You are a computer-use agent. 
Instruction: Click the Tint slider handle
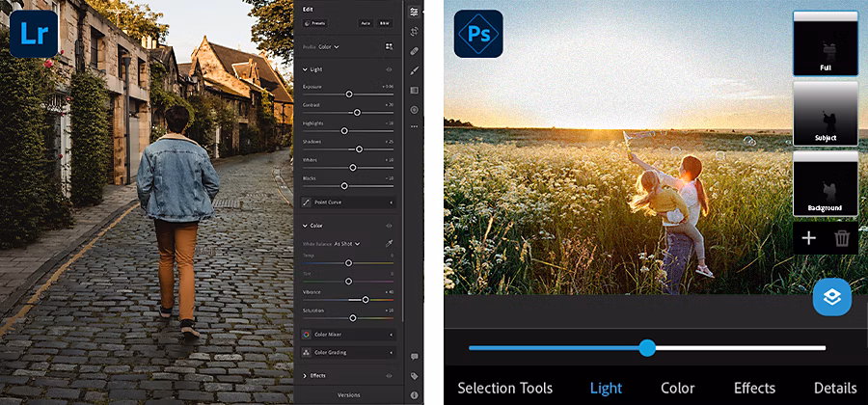pos(349,281)
